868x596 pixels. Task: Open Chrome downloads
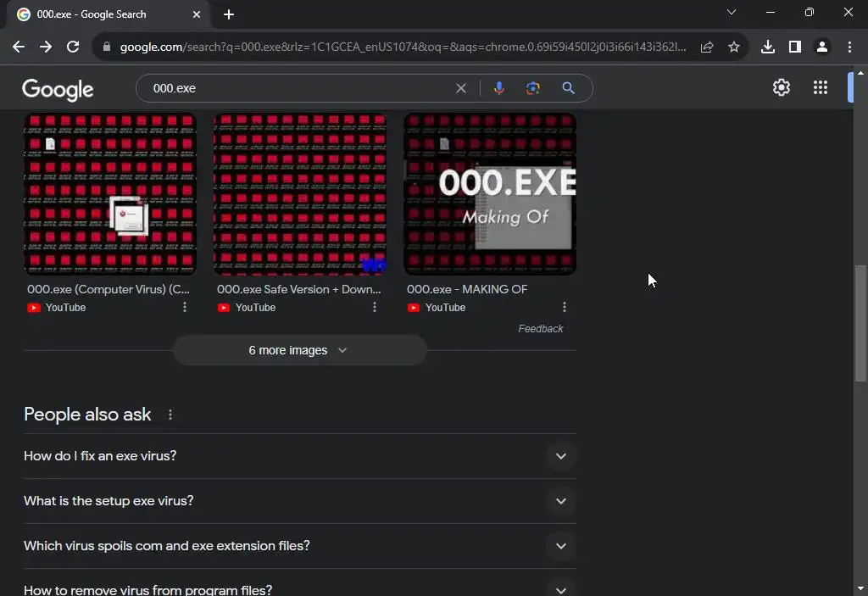768,47
